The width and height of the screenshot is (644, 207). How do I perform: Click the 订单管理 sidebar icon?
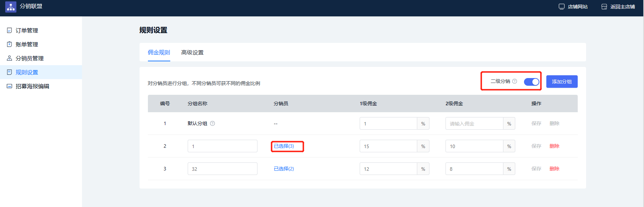[9, 30]
